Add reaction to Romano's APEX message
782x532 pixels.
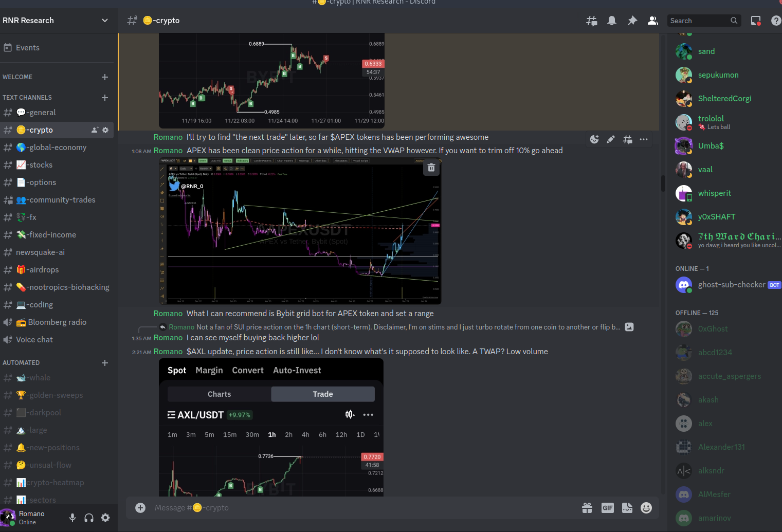tap(594, 139)
